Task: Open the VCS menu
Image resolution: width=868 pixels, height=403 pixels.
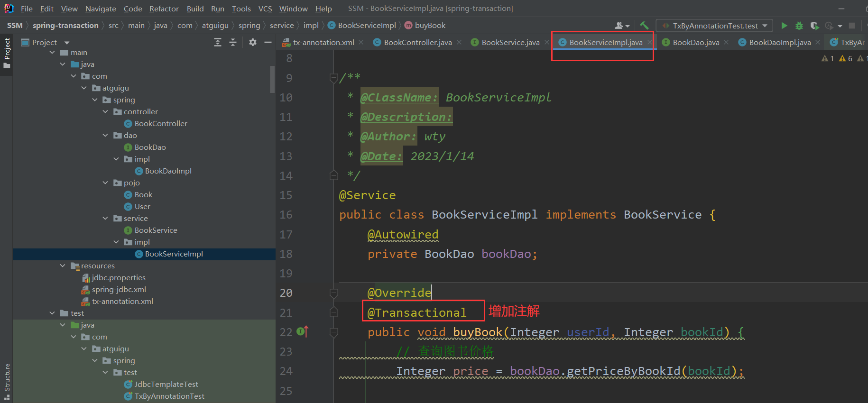Action: [x=265, y=9]
